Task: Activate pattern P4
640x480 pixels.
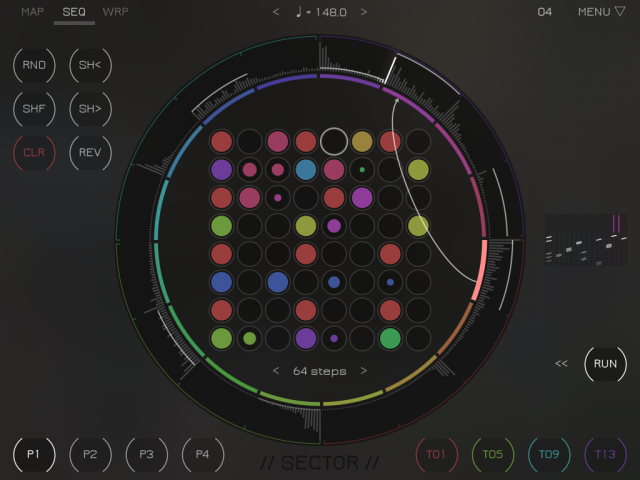Action: tap(202, 454)
